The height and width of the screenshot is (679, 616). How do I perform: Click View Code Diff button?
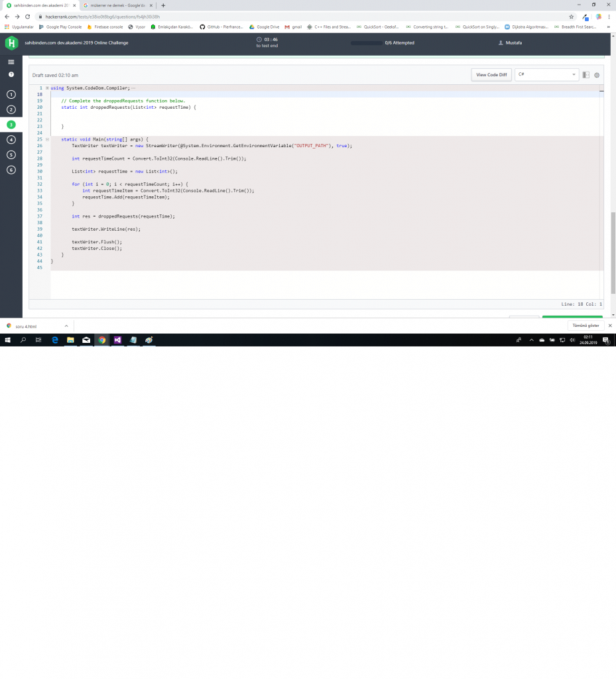[x=491, y=74]
